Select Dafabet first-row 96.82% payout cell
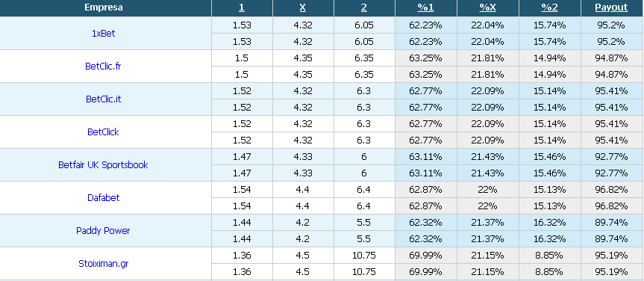Image resolution: width=644 pixels, height=281 pixels. pos(612,190)
